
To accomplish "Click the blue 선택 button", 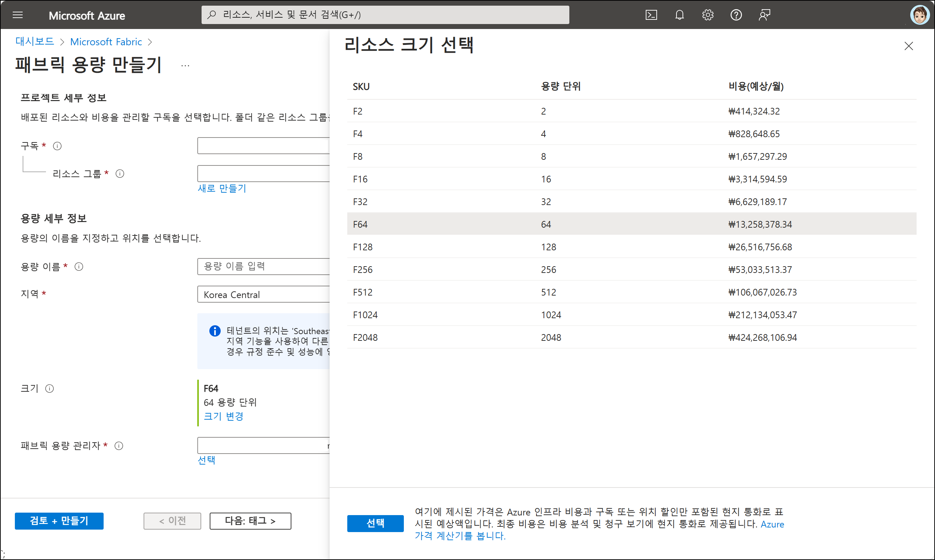I will [375, 523].
